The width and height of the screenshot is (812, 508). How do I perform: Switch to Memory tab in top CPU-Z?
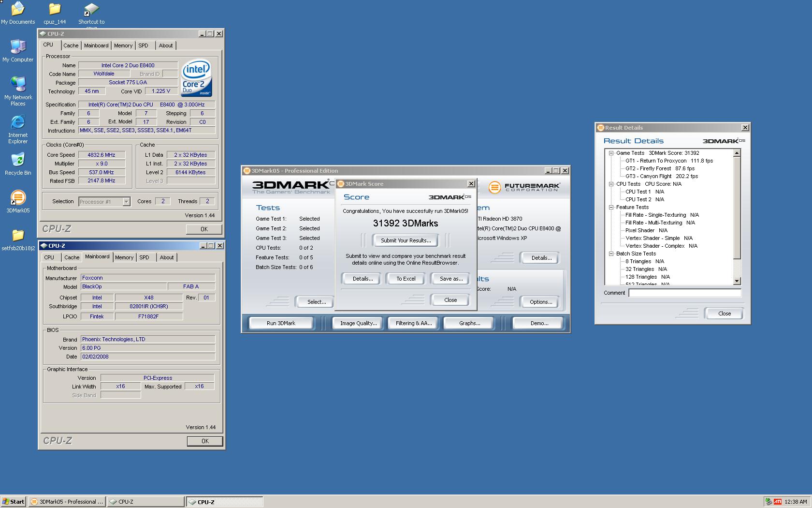point(123,45)
